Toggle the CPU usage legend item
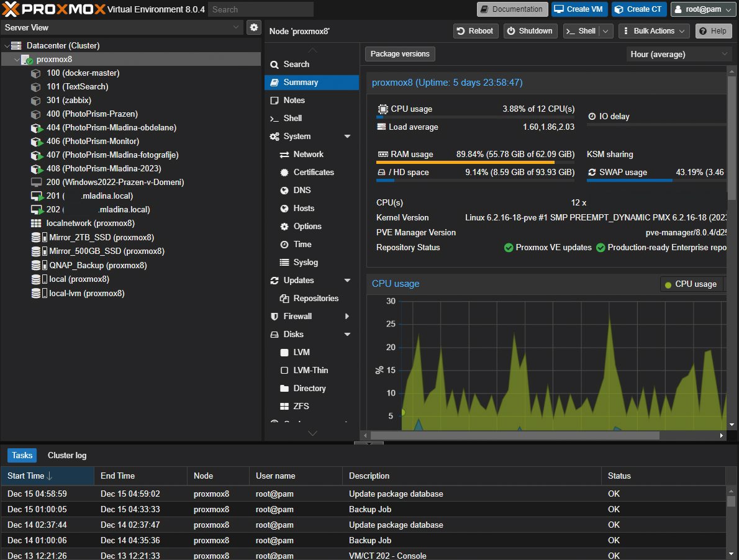The width and height of the screenshot is (739, 560). tap(691, 284)
